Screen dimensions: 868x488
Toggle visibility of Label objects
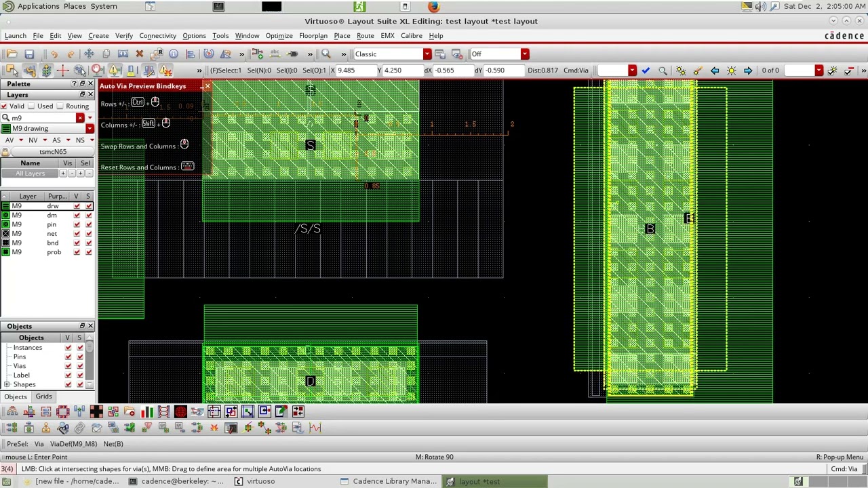point(68,375)
